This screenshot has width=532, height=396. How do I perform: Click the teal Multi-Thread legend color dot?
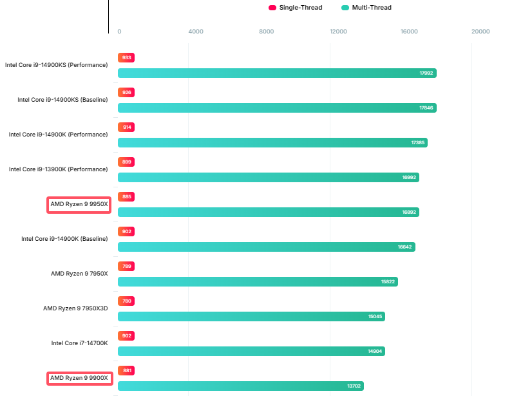tap(345, 8)
